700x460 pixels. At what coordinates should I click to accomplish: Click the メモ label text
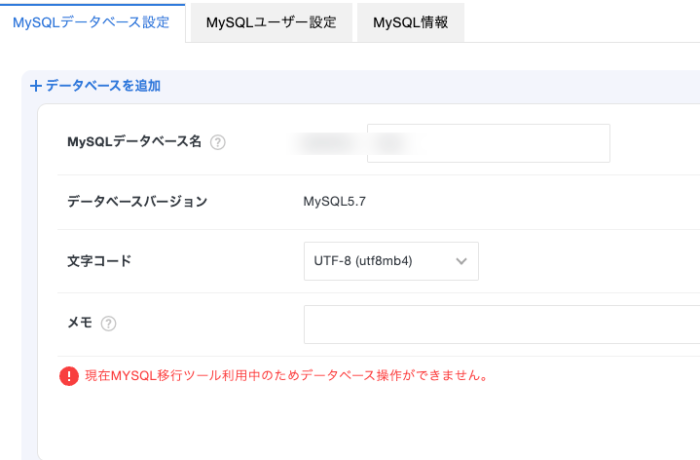79,323
